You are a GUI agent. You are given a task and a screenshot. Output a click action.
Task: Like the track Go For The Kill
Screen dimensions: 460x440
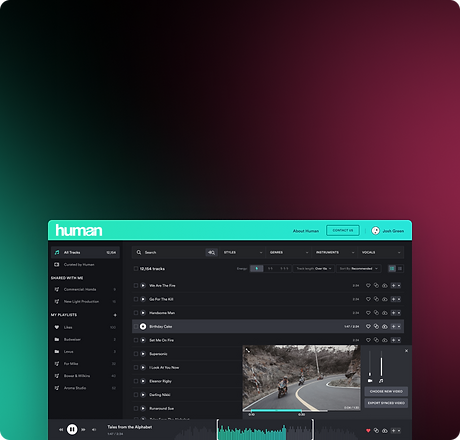coord(368,299)
